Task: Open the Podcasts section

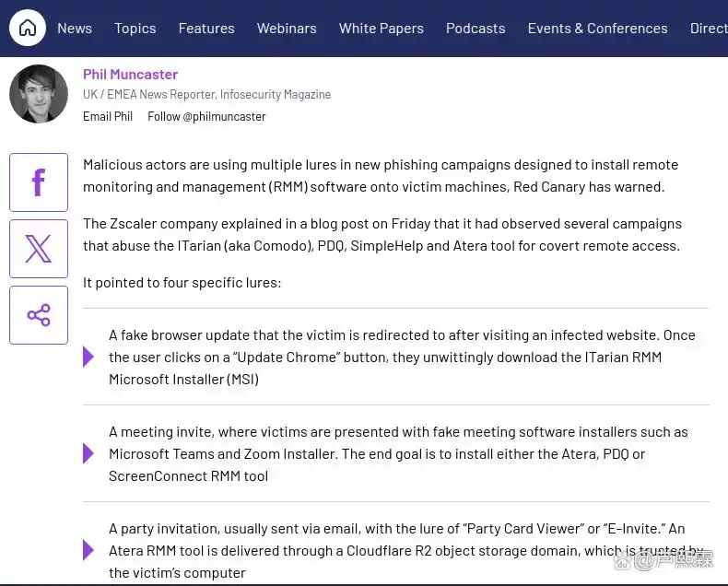Action: (476, 29)
